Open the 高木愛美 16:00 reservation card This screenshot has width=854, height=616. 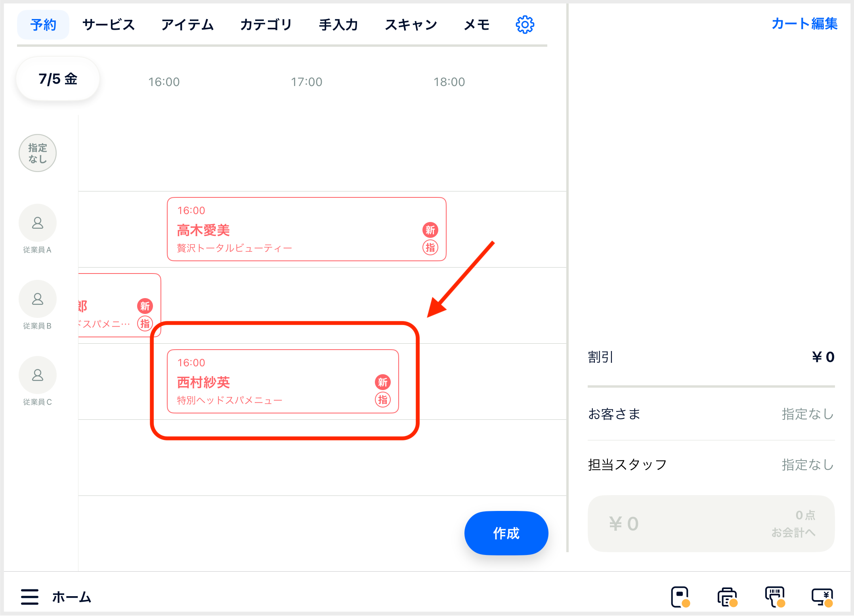[307, 229]
